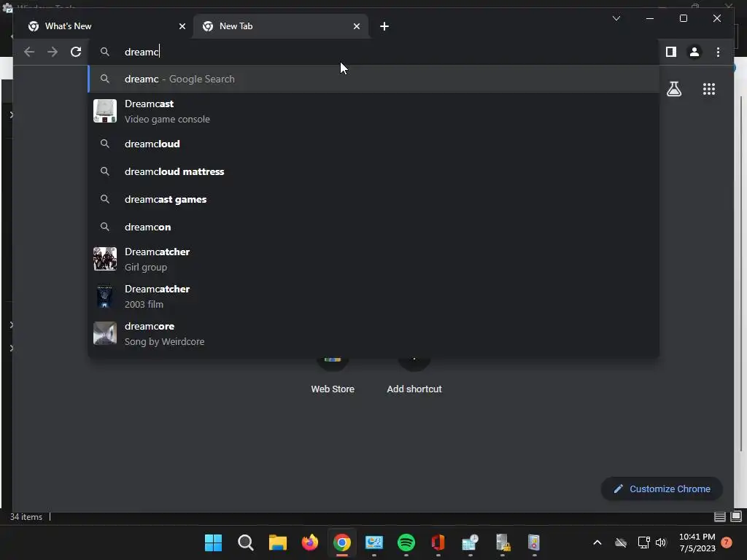Toggle the Chrome side panel
The image size is (747, 560).
pos(671,52)
